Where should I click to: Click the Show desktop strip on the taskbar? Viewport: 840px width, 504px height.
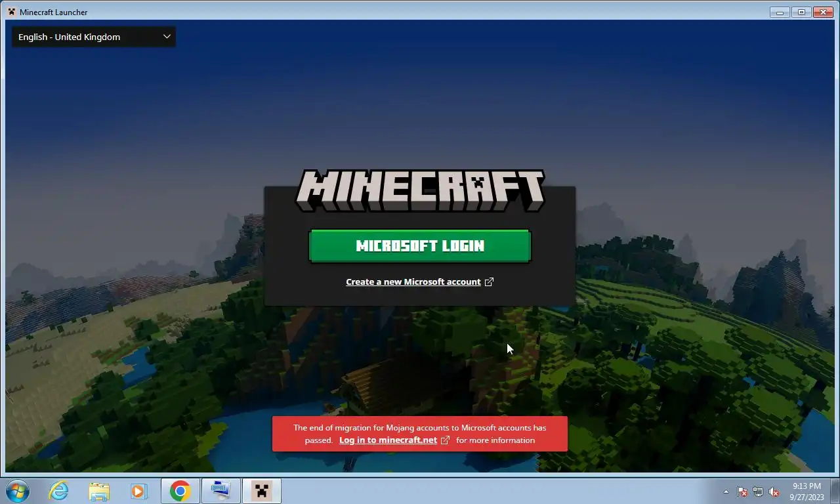835,492
